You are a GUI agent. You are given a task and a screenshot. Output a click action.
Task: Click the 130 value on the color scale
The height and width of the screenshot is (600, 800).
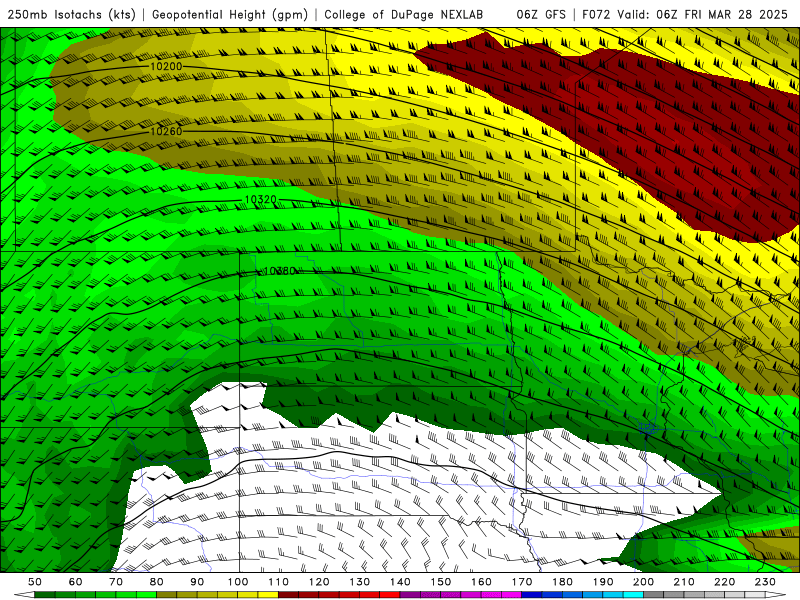360,582
